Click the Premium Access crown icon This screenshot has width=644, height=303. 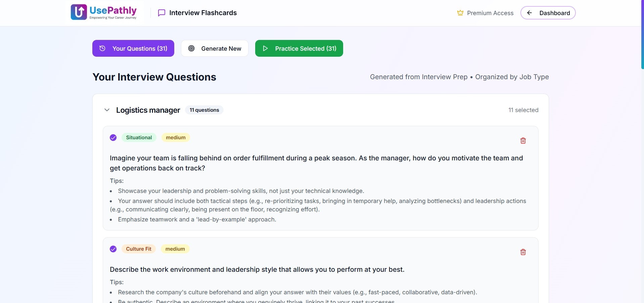coord(460,13)
